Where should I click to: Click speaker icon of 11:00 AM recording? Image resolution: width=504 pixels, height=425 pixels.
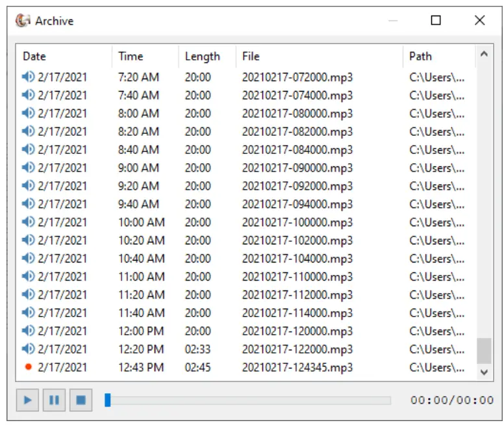[x=29, y=276]
